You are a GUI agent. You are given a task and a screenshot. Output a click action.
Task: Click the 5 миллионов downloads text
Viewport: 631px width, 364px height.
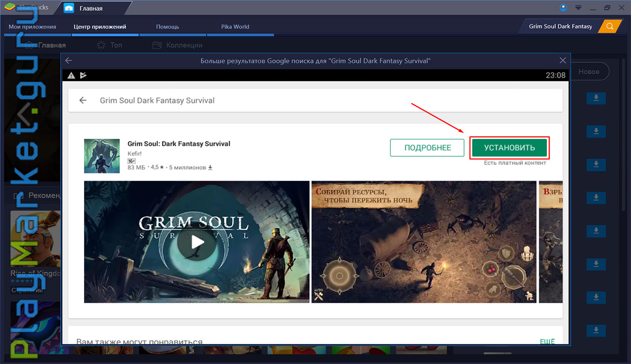[x=190, y=167]
